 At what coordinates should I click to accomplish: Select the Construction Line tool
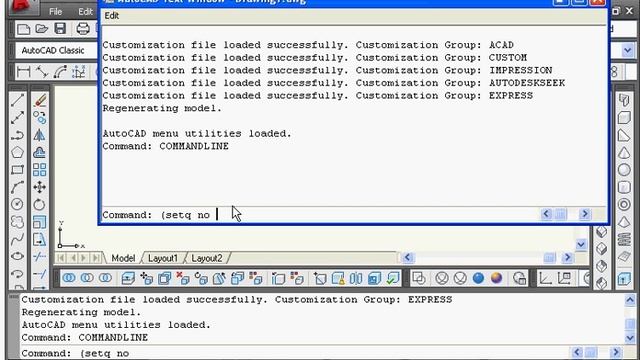coord(17,118)
